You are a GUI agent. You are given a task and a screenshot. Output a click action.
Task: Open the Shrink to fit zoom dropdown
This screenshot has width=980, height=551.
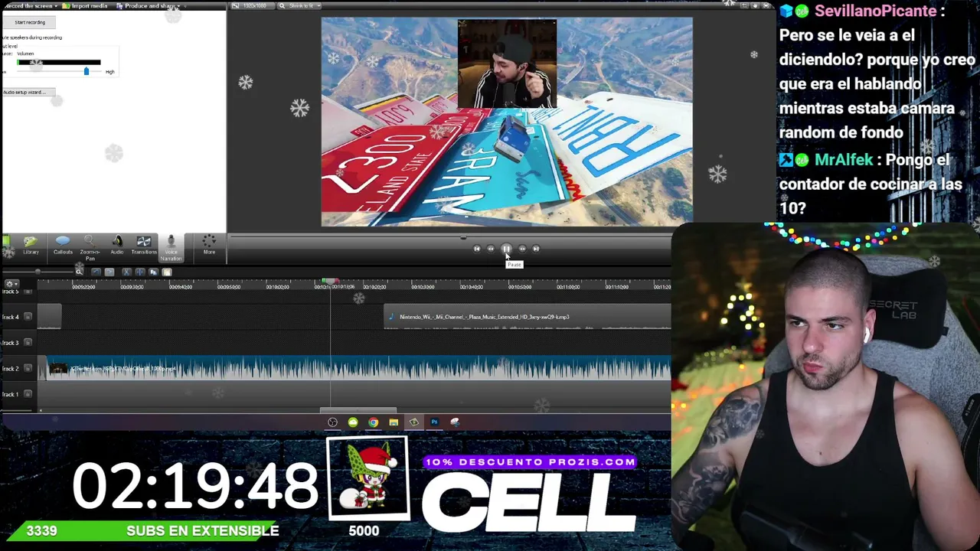(299, 5)
